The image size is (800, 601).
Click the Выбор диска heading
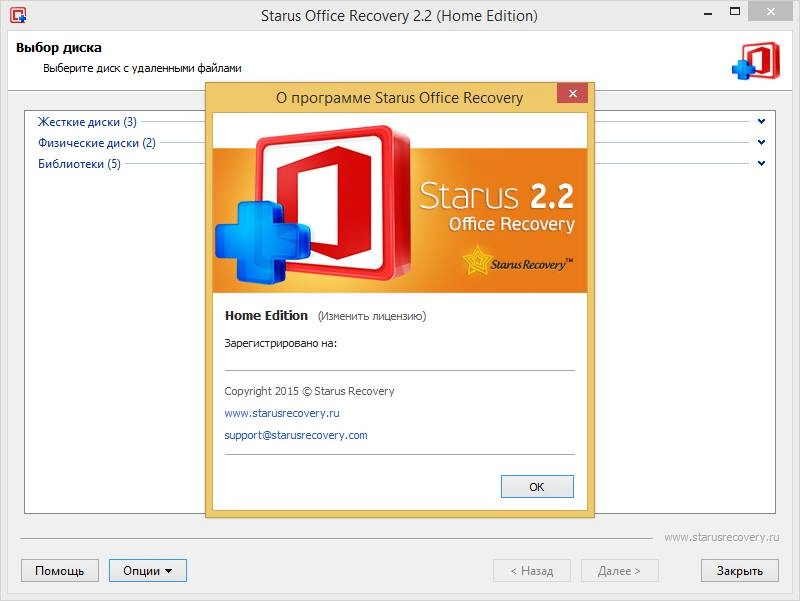tap(59, 47)
